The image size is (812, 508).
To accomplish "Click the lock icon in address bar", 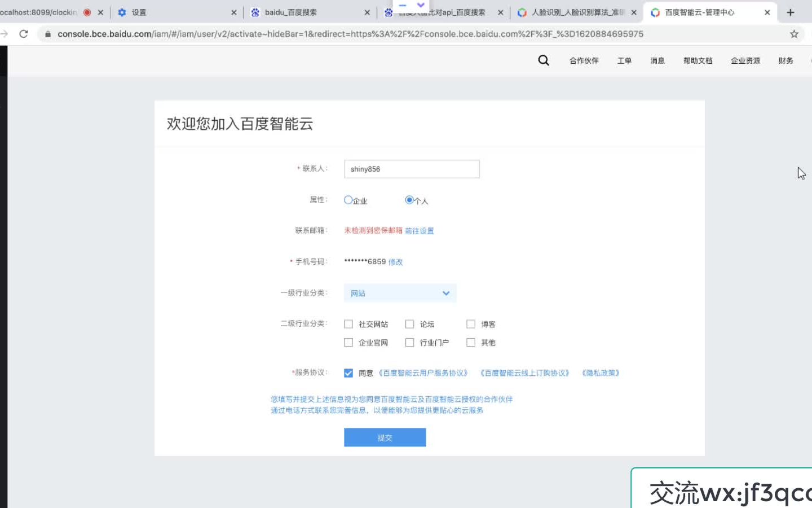I will (x=48, y=34).
